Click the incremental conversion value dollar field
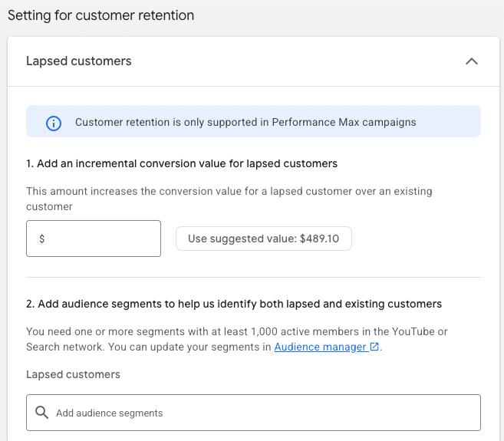504x441 pixels. (x=94, y=239)
